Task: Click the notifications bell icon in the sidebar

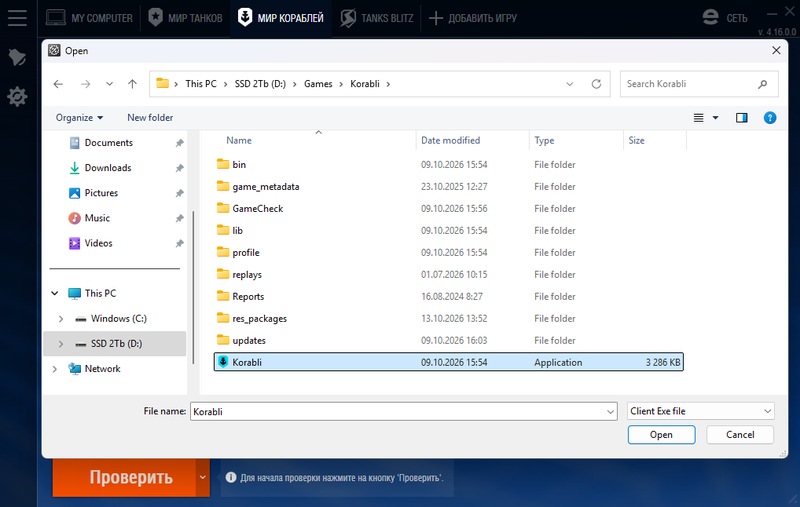Action: [17, 57]
